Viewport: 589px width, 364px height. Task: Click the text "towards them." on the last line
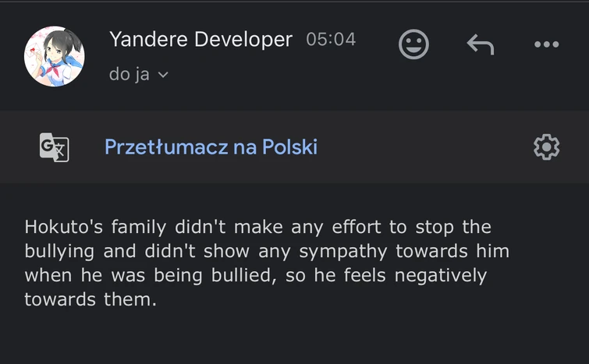(x=90, y=299)
